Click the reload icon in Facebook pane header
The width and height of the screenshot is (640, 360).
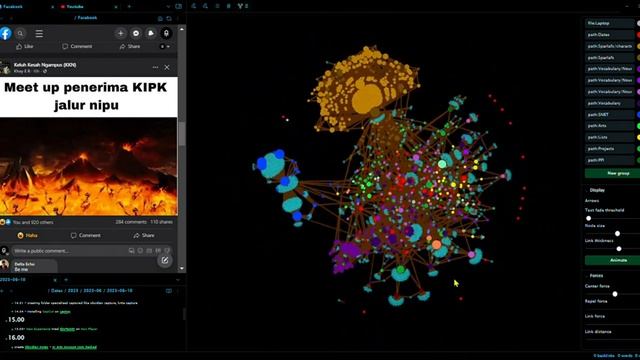point(169,18)
